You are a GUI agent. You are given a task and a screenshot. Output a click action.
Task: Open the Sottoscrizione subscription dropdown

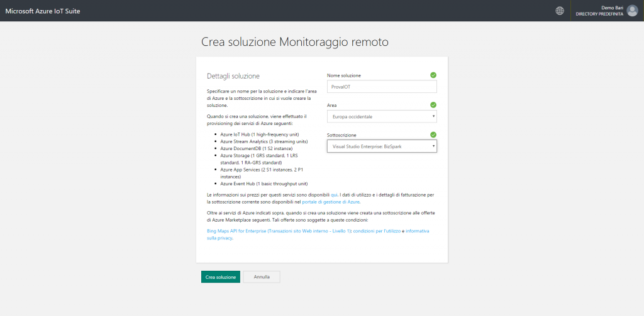coord(382,146)
